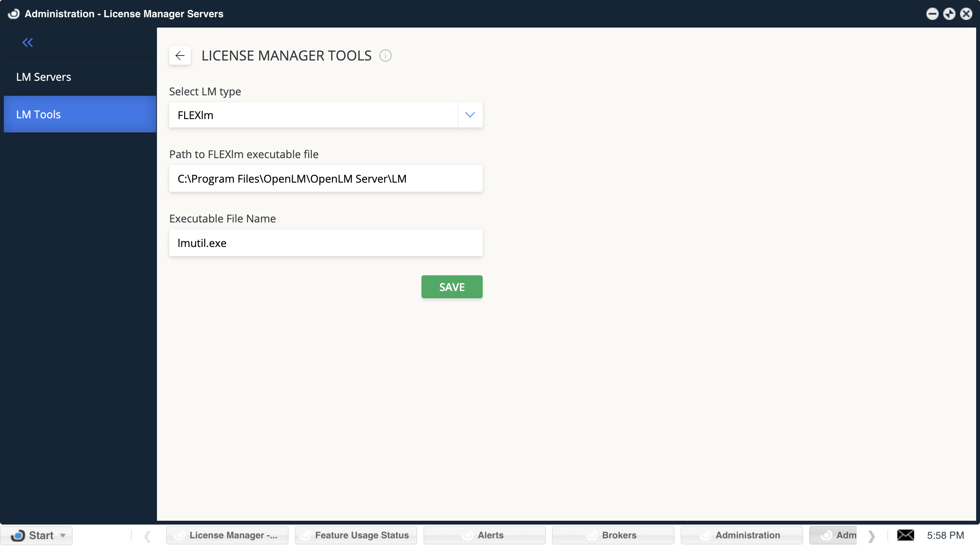Click the right chevron at taskbar edge

coord(872,535)
